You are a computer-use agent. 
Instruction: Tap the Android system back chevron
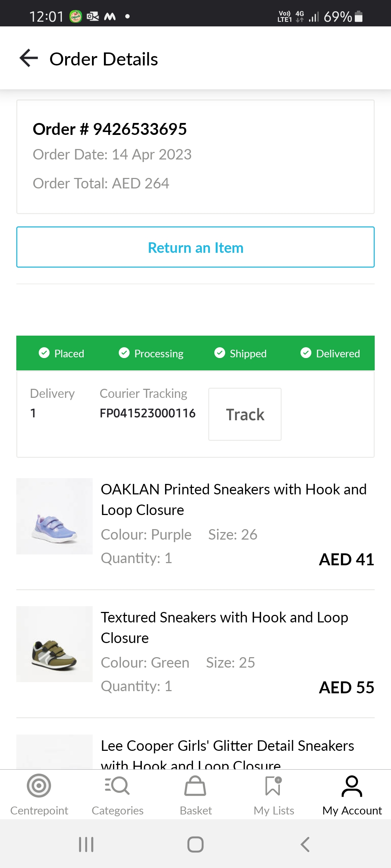click(305, 844)
